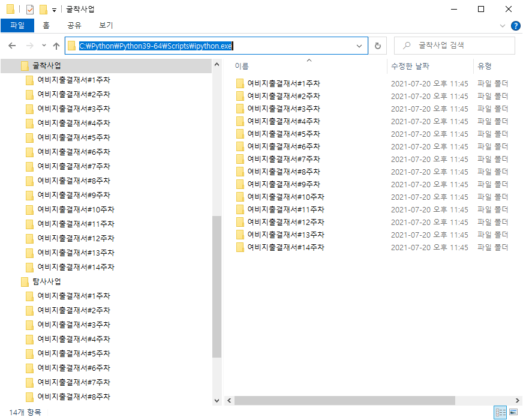Switch to the 보기 ribbon tab

[x=106, y=25]
